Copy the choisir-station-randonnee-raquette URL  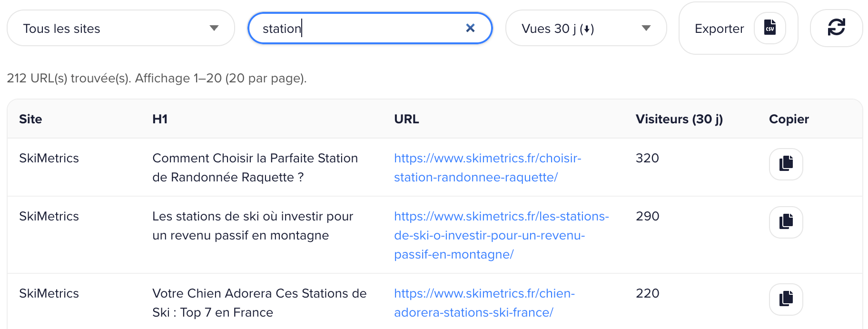point(786,164)
